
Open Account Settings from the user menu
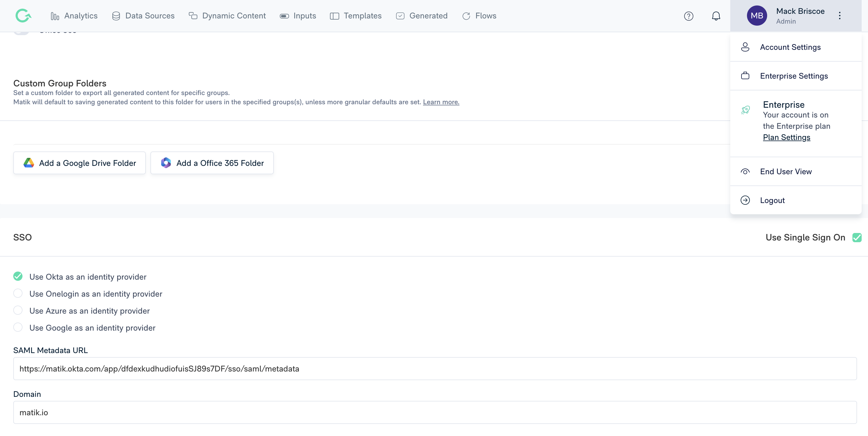pos(790,47)
